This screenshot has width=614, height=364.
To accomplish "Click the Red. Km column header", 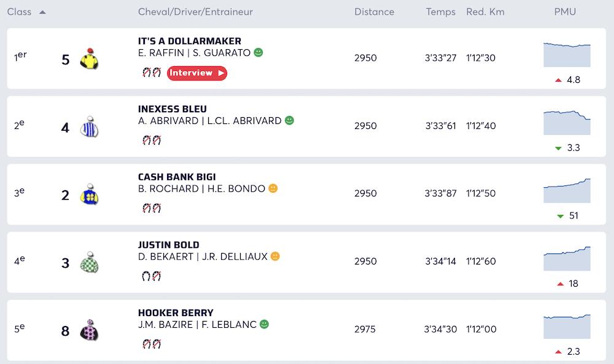I will pos(485,12).
